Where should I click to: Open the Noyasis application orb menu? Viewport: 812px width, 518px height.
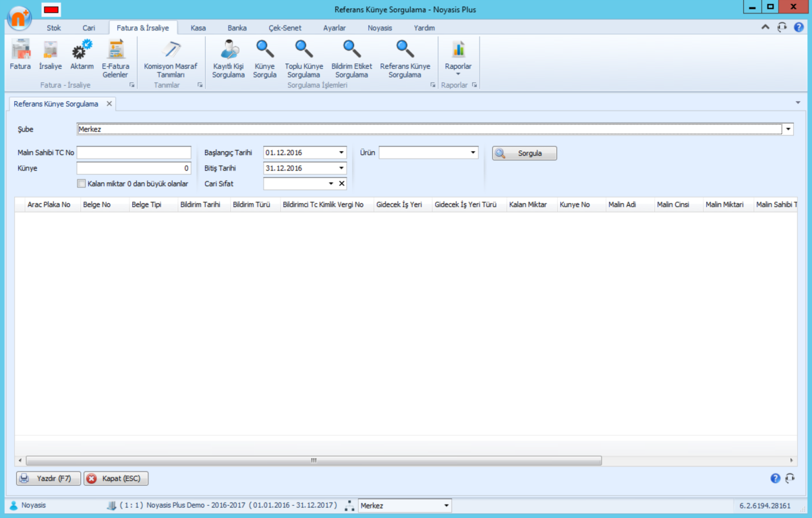pyautogui.click(x=20, y=18)
